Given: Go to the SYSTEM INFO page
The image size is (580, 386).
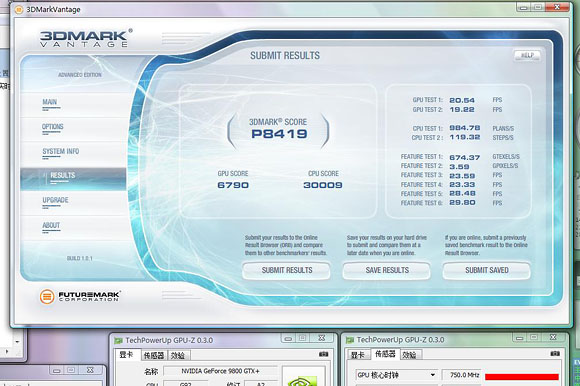Looking at the screenshot, I should [61, 152].
